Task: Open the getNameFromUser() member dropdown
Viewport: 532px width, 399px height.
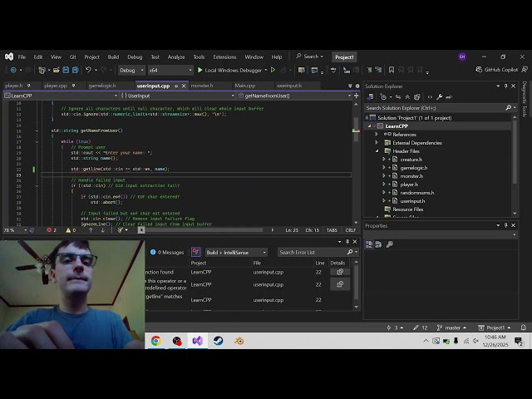Action: (x=294, y=96)
